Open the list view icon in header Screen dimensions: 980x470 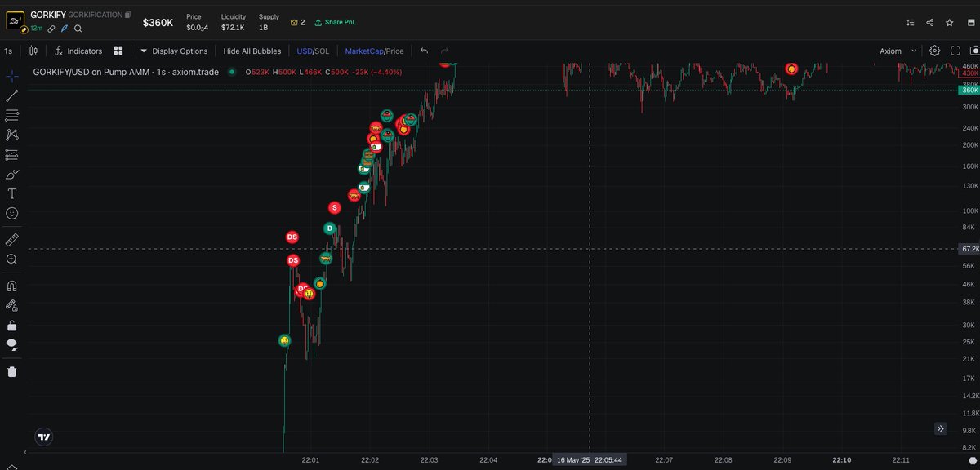[911, 23]
